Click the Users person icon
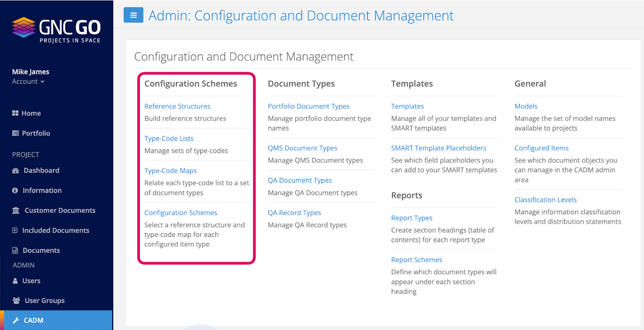The image size is (644, 330). pyautogui.click(x=15, y=281)
